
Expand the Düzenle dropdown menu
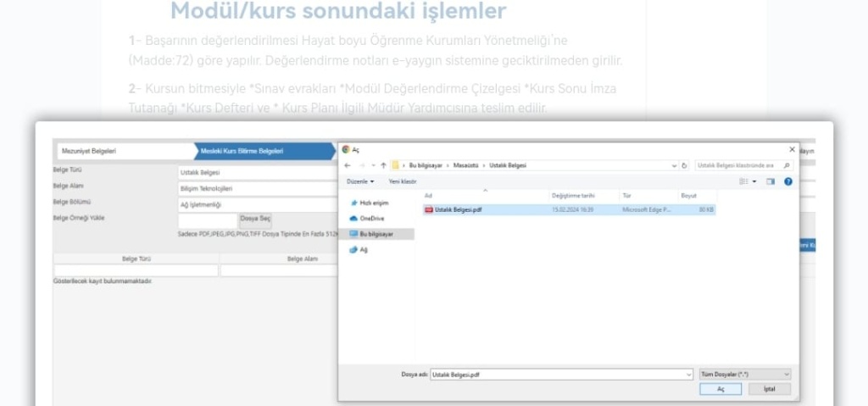(x=360, y=181)
